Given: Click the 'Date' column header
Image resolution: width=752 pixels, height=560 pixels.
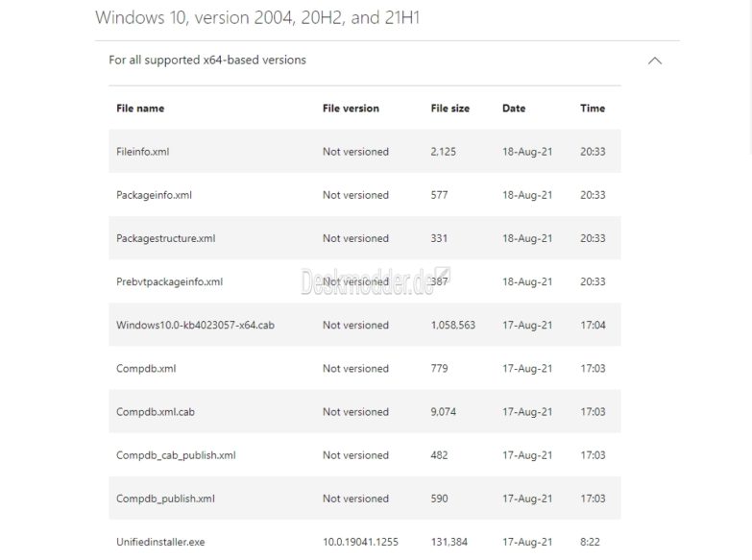Looking at the screenshot, I should coord(514,109).
